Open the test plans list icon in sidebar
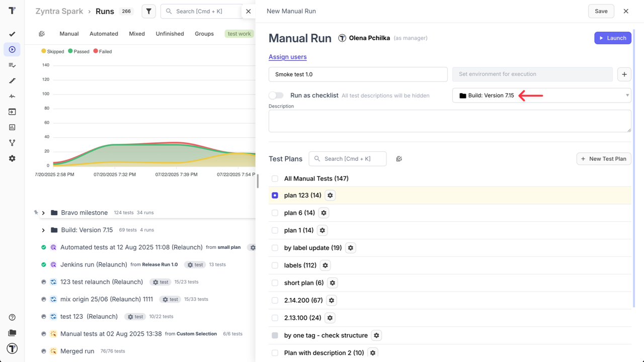 pyautogui.click(x=12, y=65)
